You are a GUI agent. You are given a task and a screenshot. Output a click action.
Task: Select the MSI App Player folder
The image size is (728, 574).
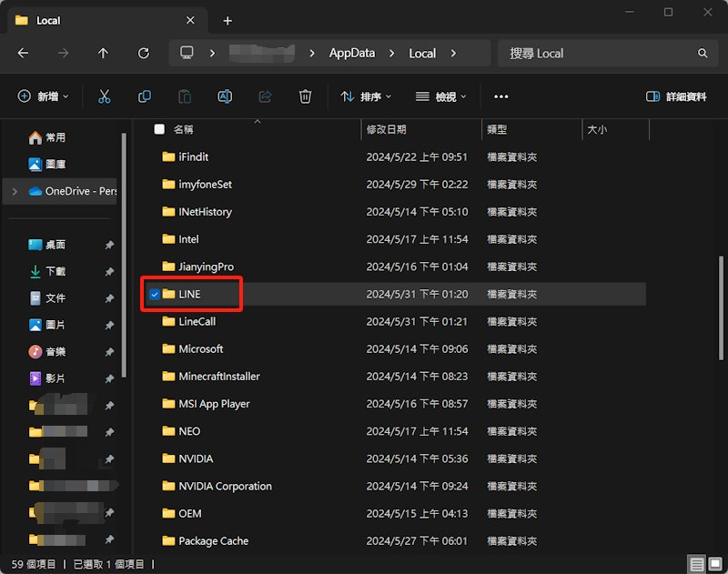(x=214, y=404)
